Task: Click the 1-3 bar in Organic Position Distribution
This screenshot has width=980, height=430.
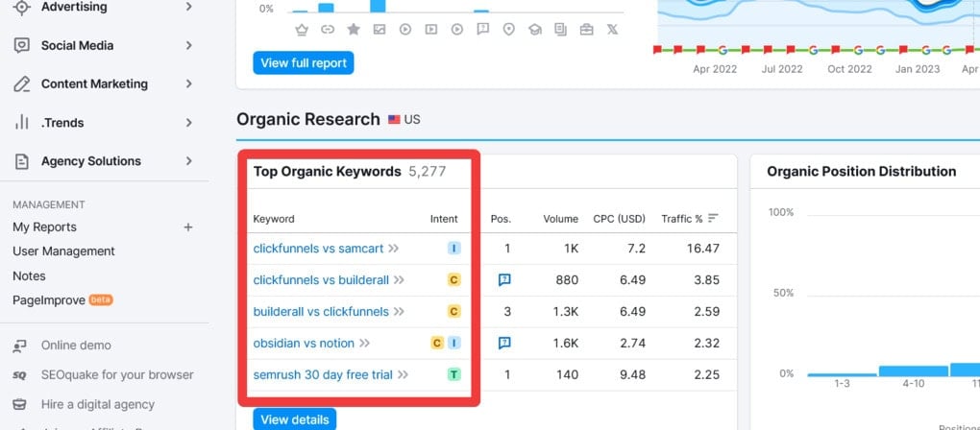Action: click(x=842, y=375)
